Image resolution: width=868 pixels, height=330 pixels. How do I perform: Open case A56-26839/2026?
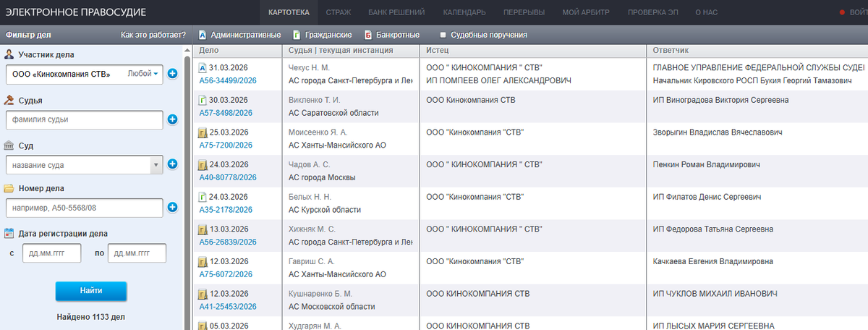tap(228, 242)
